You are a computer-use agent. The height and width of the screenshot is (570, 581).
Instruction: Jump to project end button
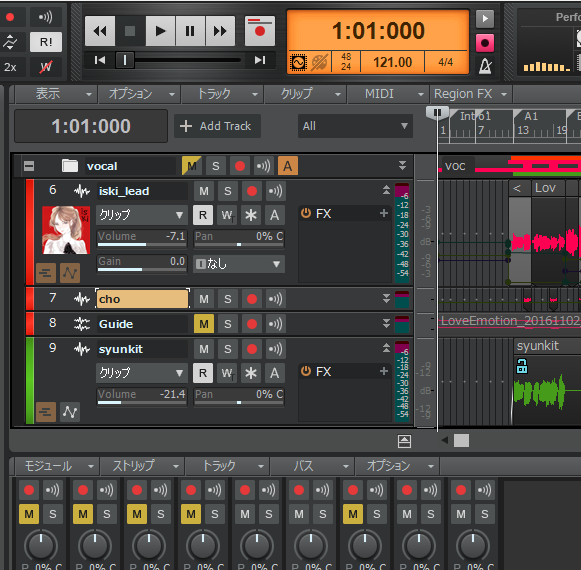coord(260,60)
